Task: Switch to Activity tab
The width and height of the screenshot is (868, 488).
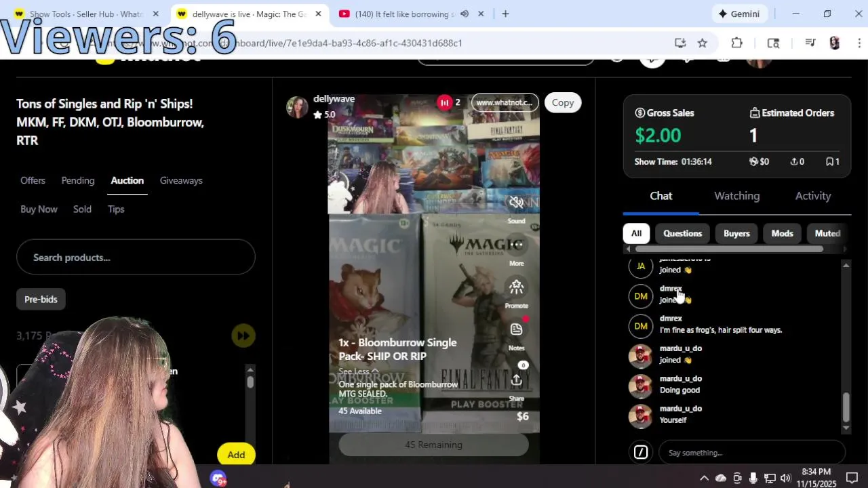Action: click(813, 196)
